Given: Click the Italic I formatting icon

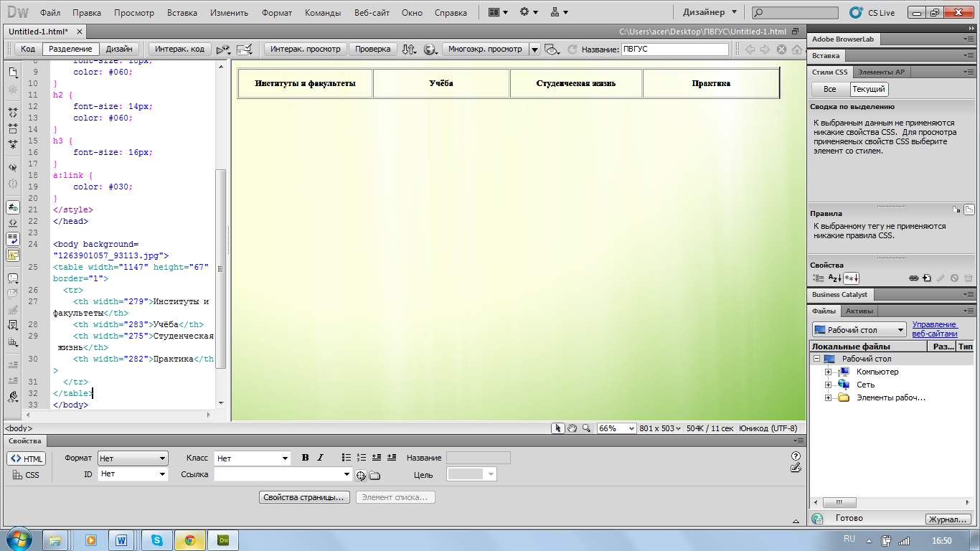Looking at the screenshot, I should [x=320, y=458].
